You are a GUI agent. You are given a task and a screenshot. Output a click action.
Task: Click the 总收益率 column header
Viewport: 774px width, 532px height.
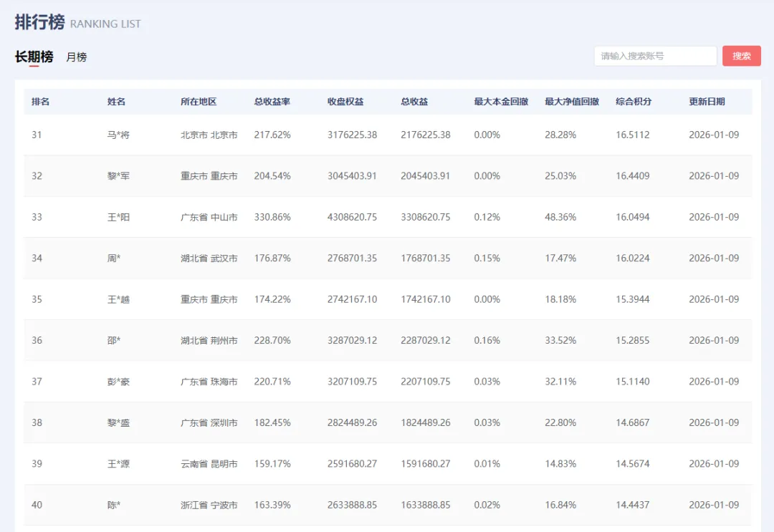(272, 102)
